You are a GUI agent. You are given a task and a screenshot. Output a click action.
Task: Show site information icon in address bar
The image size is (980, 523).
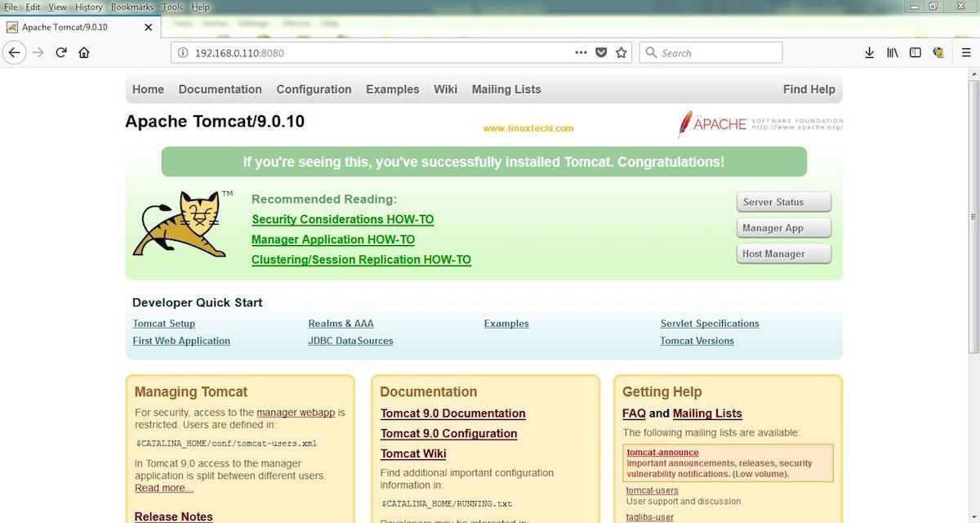[183, 52]
